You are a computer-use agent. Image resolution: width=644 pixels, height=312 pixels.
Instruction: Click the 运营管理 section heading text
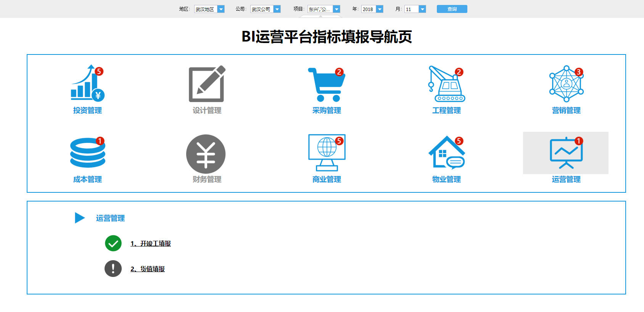(x=110, y=218)
